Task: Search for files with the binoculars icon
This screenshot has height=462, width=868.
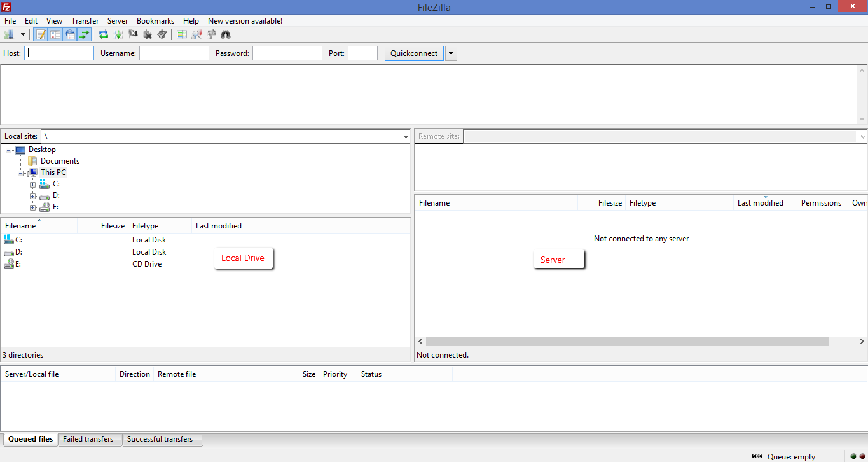Action: click(226, 34)
